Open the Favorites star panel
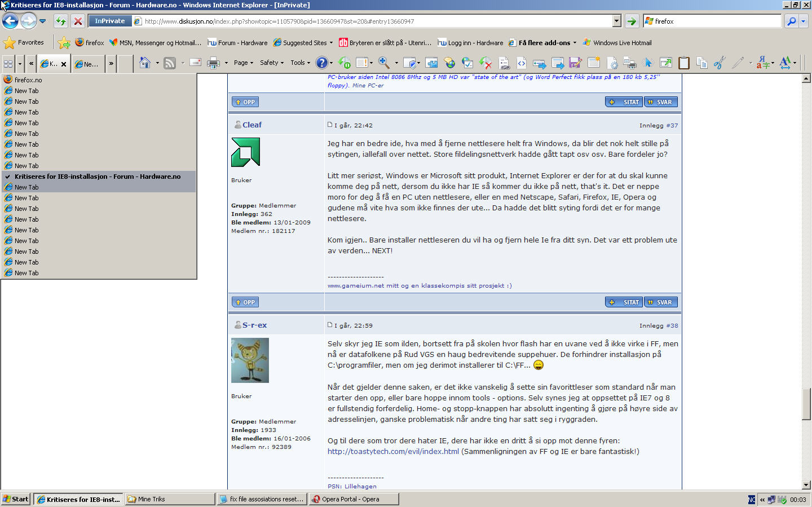The height and width of the screenshot is (507, 812). (24, 42)
